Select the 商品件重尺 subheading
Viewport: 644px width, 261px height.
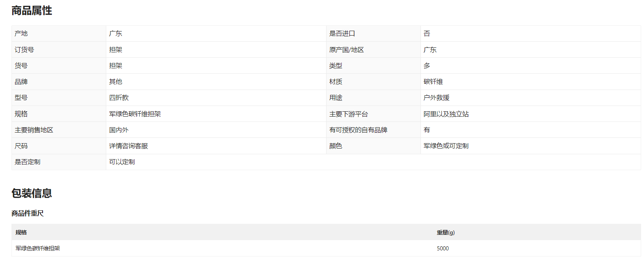click(x=27, y=214)
